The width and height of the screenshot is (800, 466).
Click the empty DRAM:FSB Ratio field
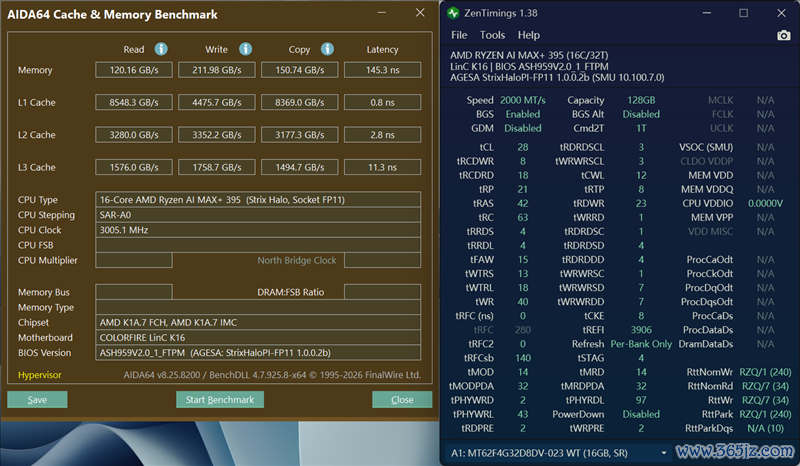click(x=383, y=292)
